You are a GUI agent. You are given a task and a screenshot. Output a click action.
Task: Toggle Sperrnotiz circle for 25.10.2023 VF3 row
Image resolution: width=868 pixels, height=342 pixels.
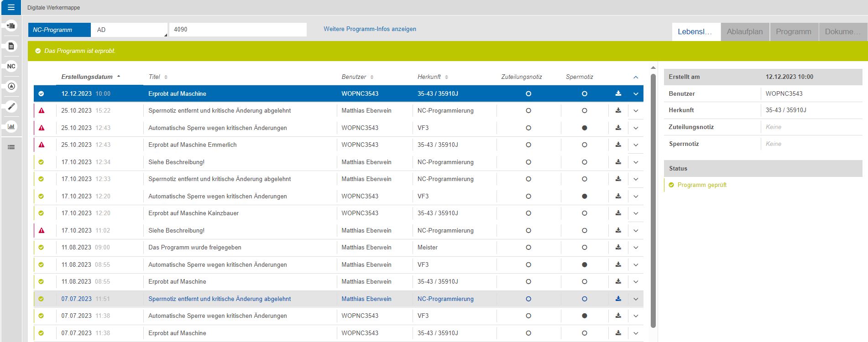(584, 128)
